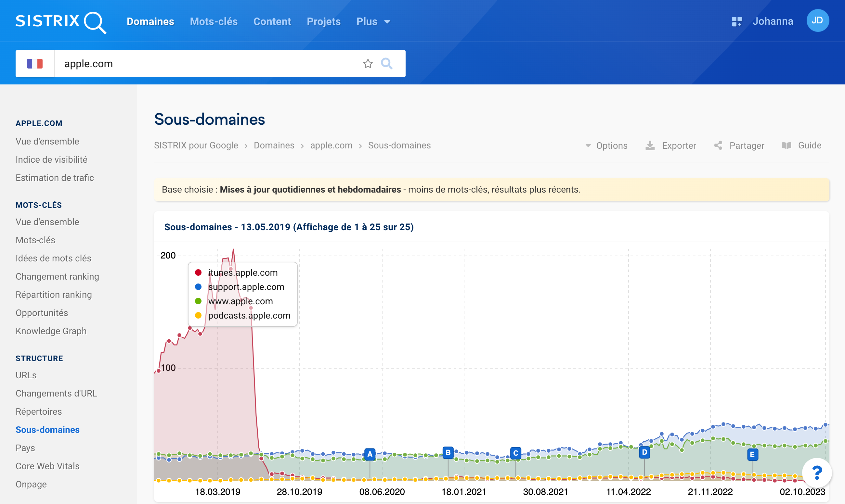The height and width of the screenshot is (504, 845).
Task: Click the yellow podcasts.apple.com legend dot
Action: (198, 315)
